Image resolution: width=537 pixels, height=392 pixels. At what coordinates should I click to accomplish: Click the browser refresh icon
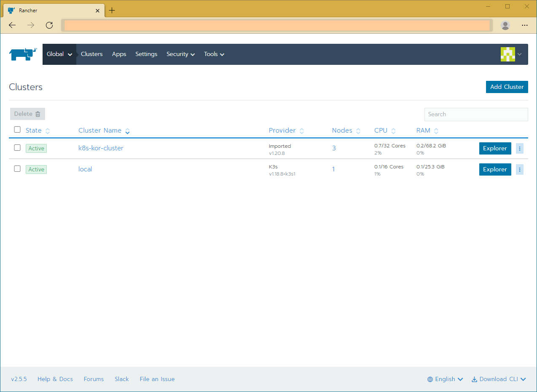coord(49,25)
